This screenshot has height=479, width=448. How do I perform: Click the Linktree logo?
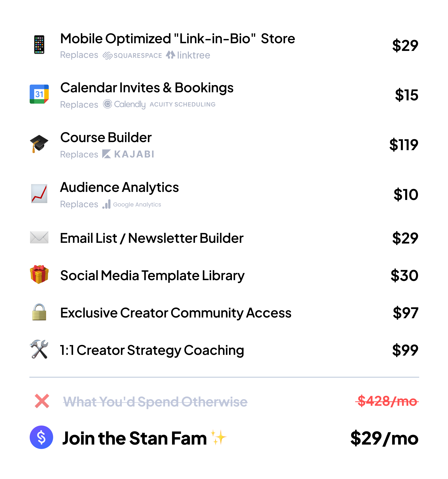[188, 55]
